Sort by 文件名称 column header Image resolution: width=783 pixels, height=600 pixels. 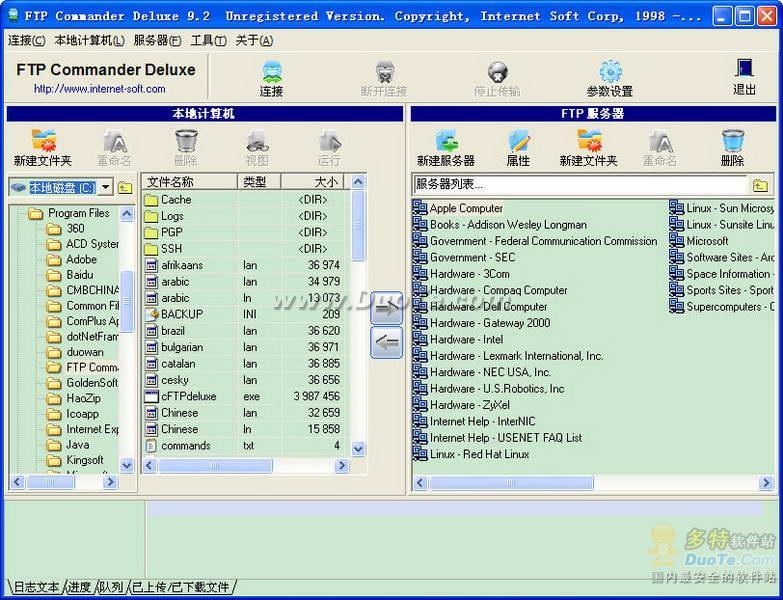pyautogui.click(x=190, y=182)
